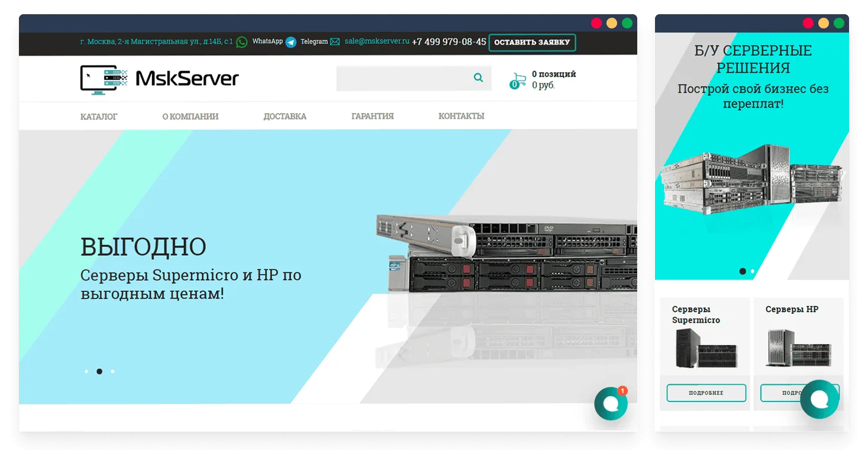Click the MskServer logo
The width and height of the screenshot is (868, 450).
pos(159,79)
